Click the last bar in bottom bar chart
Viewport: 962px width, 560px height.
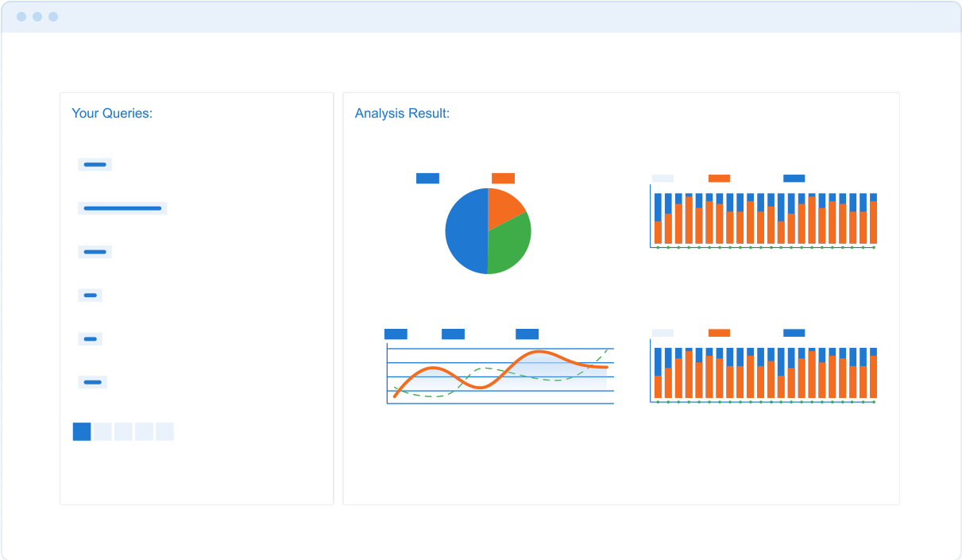point(873,373)
